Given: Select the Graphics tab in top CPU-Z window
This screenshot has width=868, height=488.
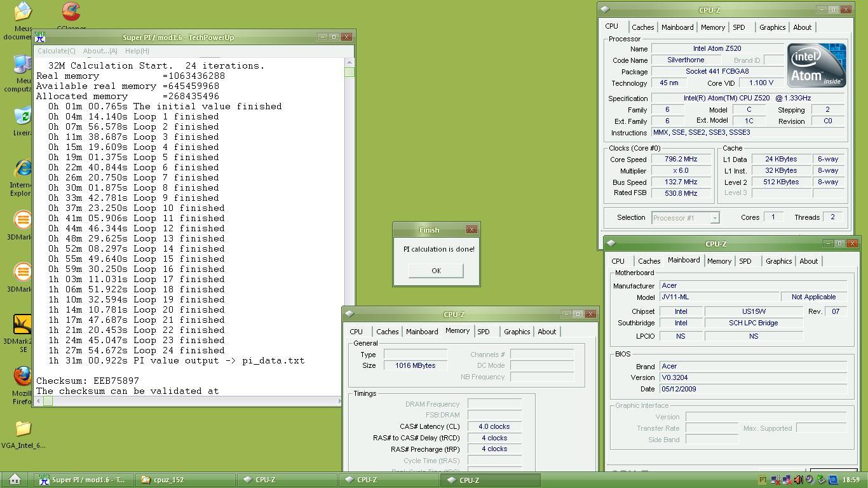Looking at the screenshot, I should (x=772, y=27).
